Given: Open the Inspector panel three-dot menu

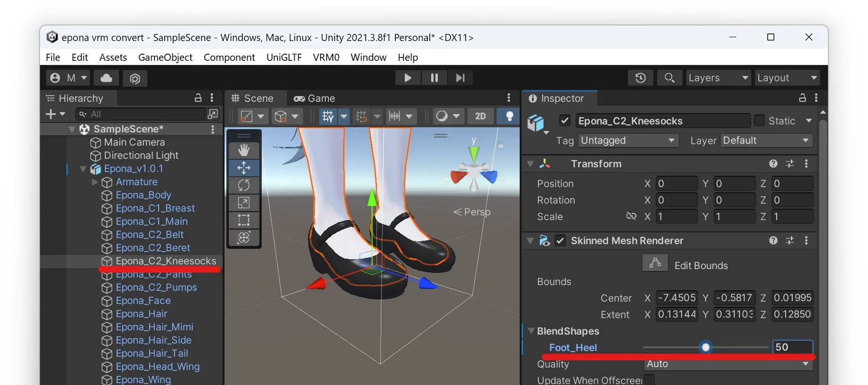Looking at the screenshot, I should (x=816, y=98).
